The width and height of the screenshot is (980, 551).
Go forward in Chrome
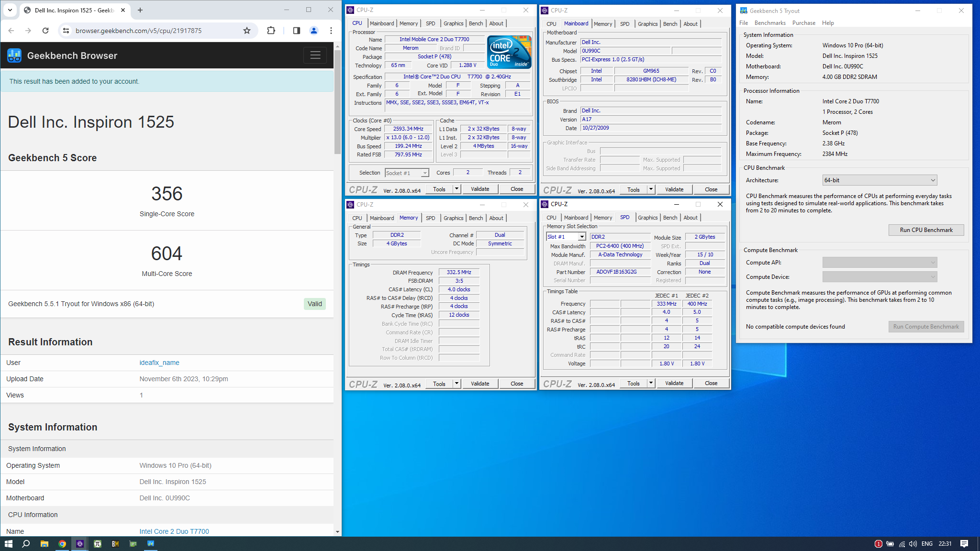coord(28,31)
